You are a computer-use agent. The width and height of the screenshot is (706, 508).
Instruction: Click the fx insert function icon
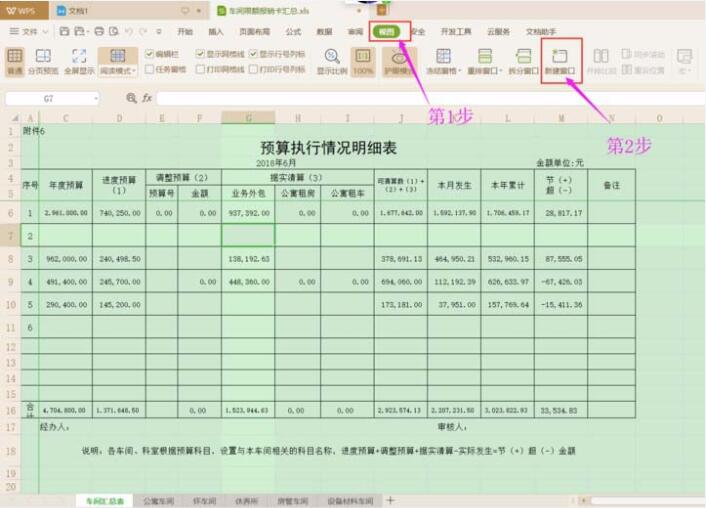pos(147,98)
